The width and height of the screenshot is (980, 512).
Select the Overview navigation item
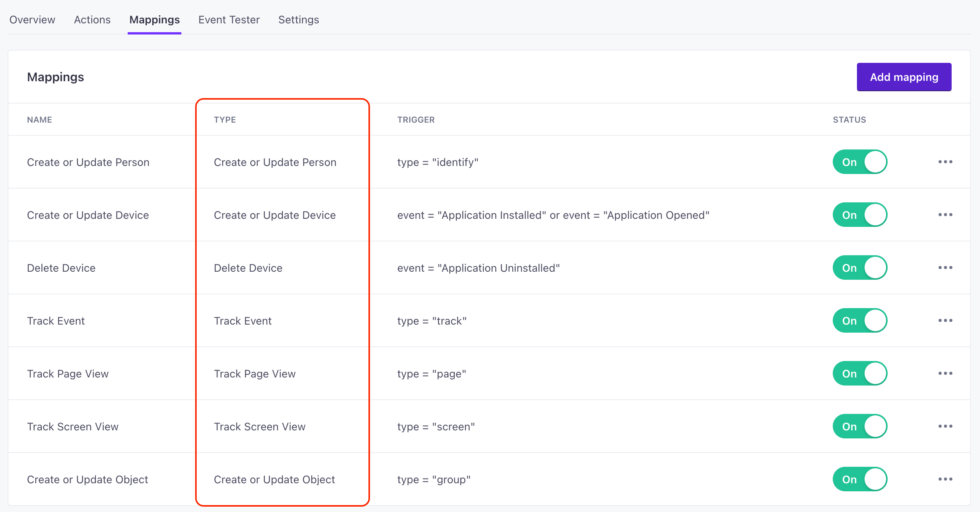tap(33, 20)
